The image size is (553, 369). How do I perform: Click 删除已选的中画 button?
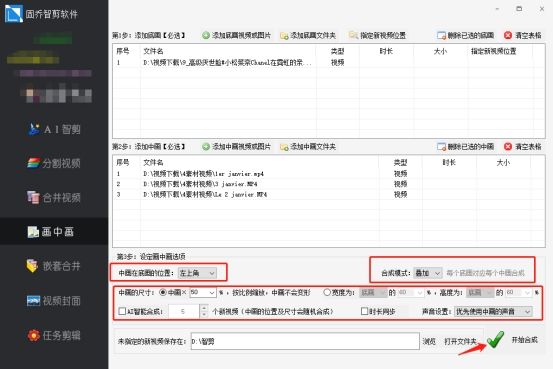click(465, 146)
